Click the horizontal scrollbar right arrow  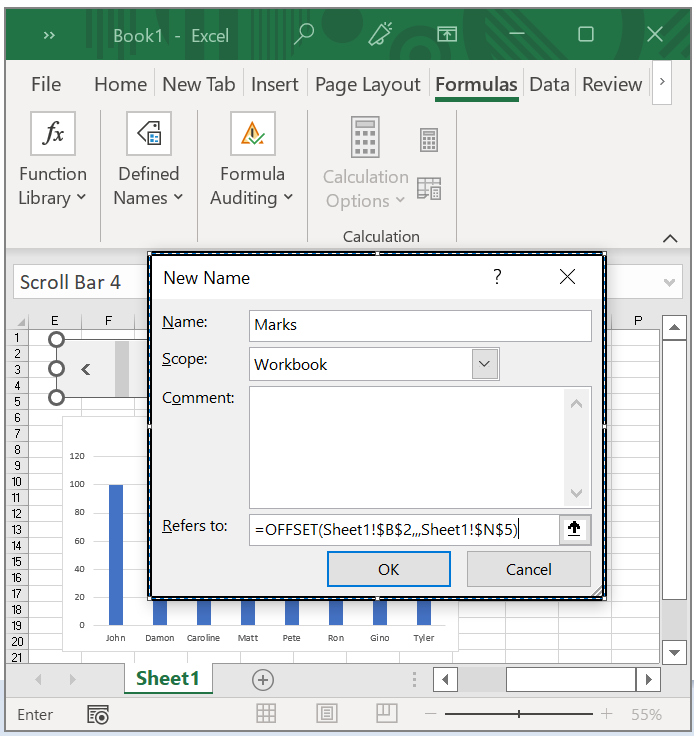648,679
